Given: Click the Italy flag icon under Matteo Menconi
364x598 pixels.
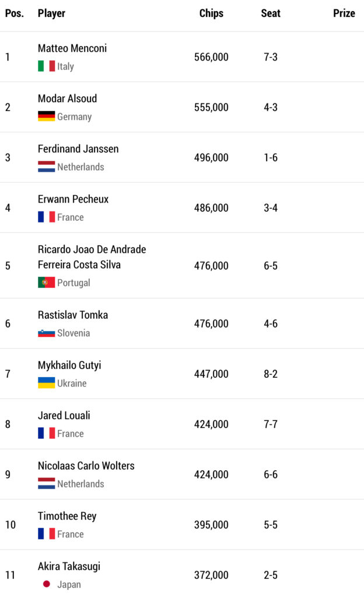Looking at the screenshot, I should point(47,66).
